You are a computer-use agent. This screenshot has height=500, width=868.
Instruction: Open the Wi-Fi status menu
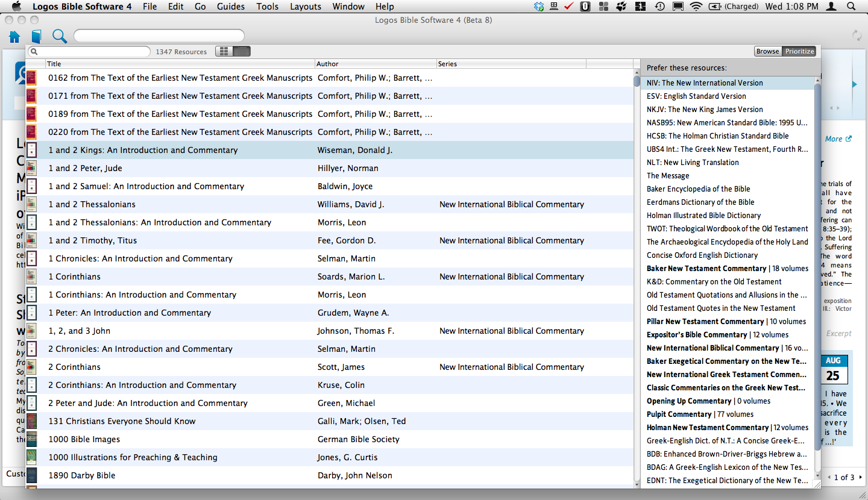click(696, 7)
